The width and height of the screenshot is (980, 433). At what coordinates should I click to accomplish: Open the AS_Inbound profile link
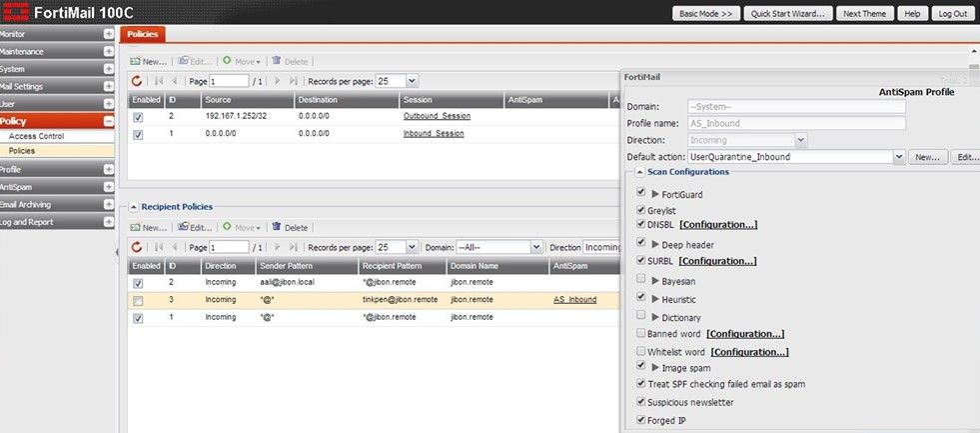[575, 300]
